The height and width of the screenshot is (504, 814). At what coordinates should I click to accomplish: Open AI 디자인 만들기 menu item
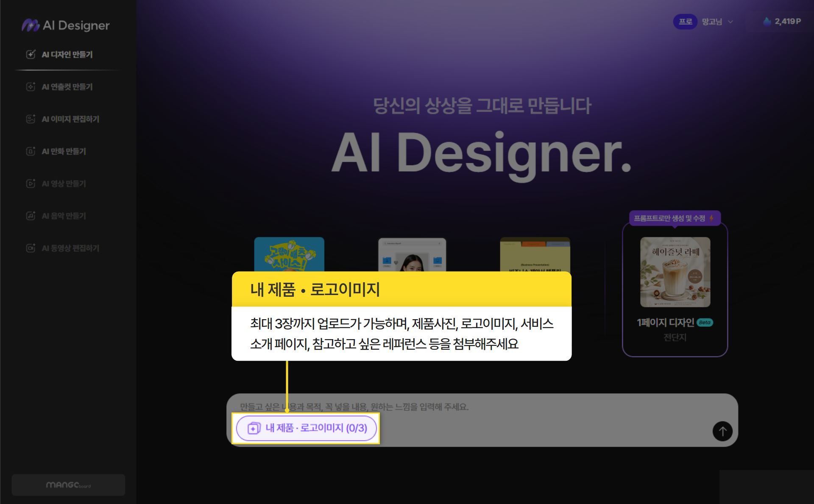(59, 54)
